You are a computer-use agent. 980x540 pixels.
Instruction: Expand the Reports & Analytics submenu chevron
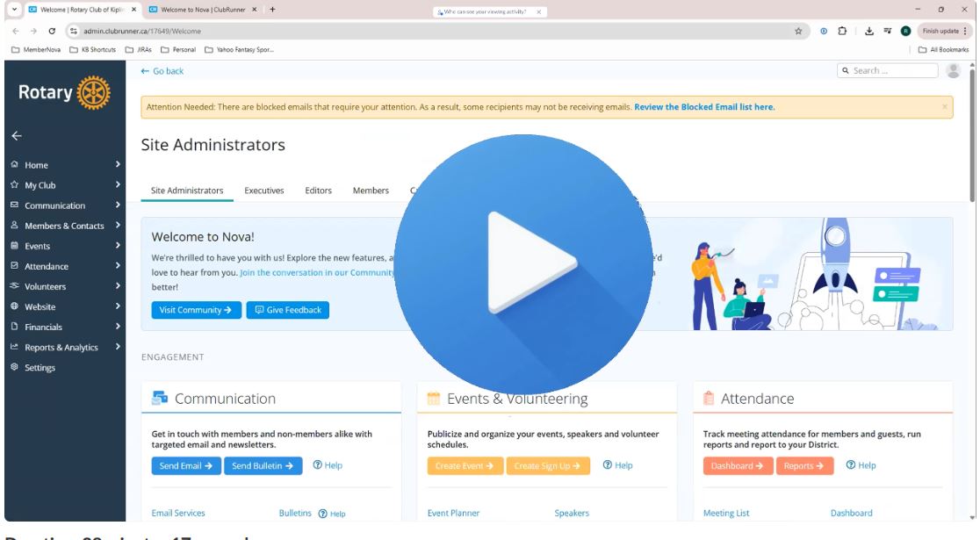coord(118,346)
